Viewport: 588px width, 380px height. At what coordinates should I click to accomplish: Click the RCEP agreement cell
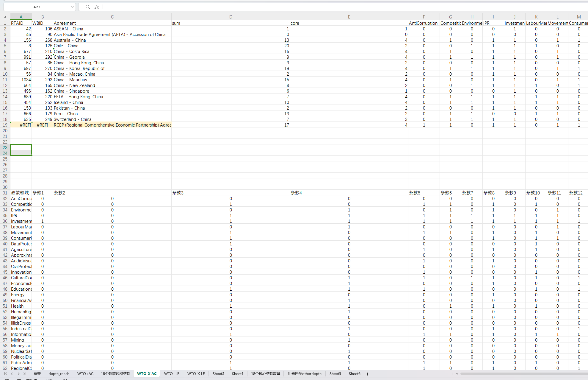tap(112, 125)
